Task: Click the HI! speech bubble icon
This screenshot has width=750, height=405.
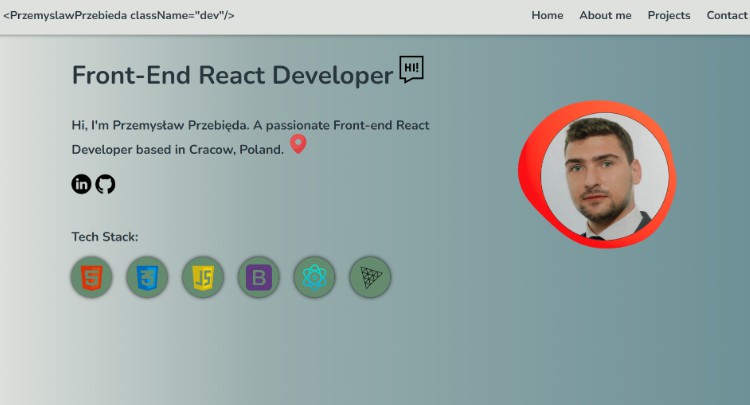Action: (411, 69)
